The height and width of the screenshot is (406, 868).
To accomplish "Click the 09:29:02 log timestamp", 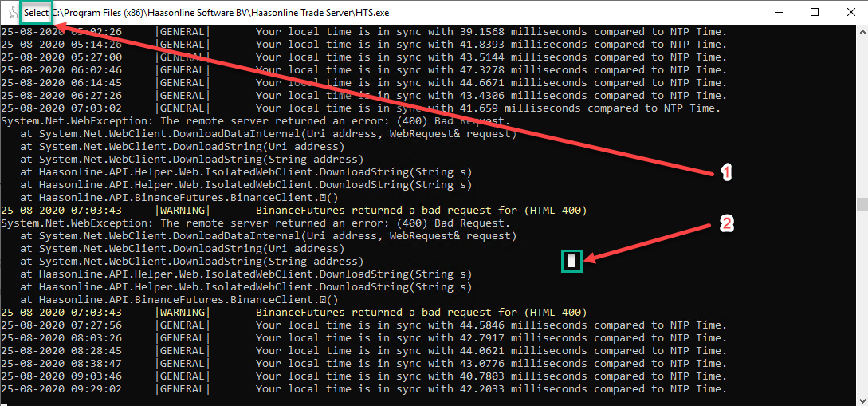I will (97, 388).
